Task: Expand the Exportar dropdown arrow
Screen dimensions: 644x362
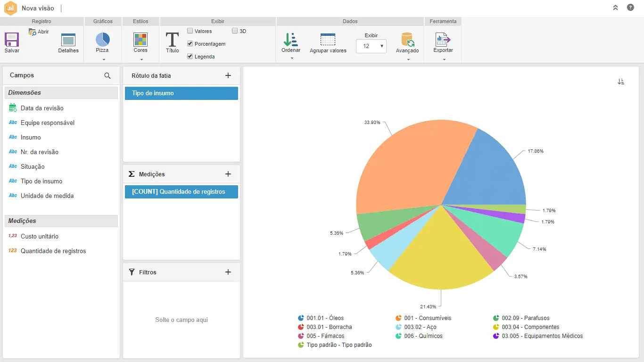Action: point(444,59)
